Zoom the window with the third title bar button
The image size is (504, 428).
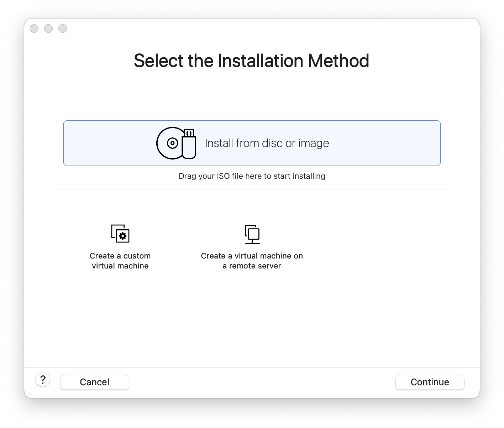pyautogui.click(x=63, y=28)
